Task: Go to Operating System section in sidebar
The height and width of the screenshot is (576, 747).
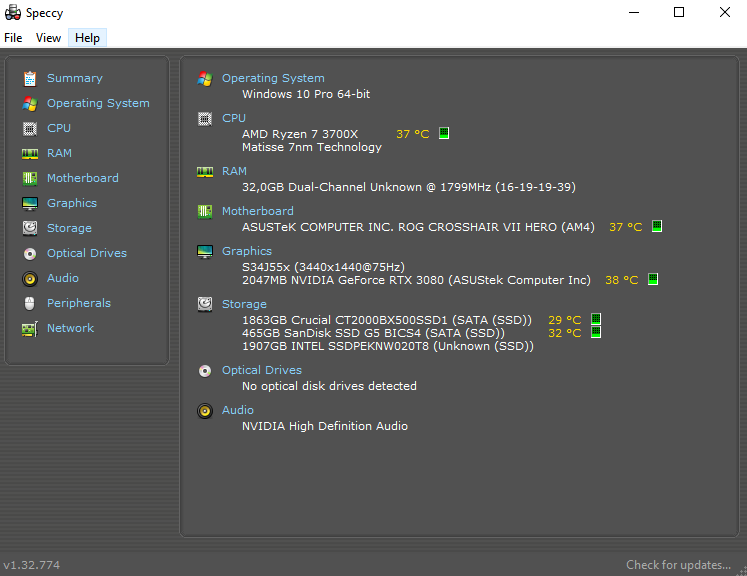Action: (x=98, y=103)
